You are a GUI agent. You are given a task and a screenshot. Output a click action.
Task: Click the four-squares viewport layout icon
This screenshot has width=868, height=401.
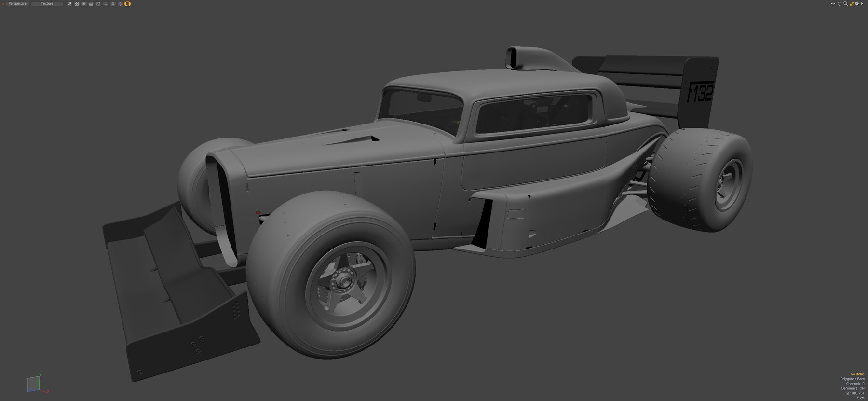[77, 4]
